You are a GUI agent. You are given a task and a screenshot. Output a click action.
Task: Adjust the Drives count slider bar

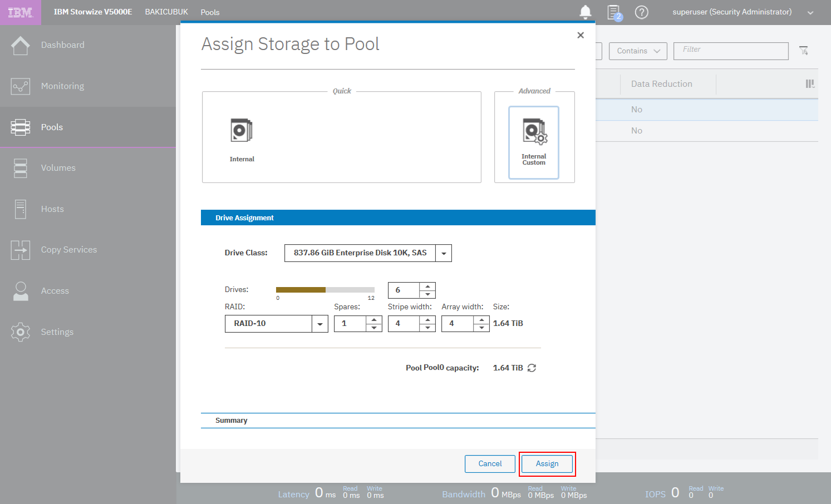[x=325, y=290]
